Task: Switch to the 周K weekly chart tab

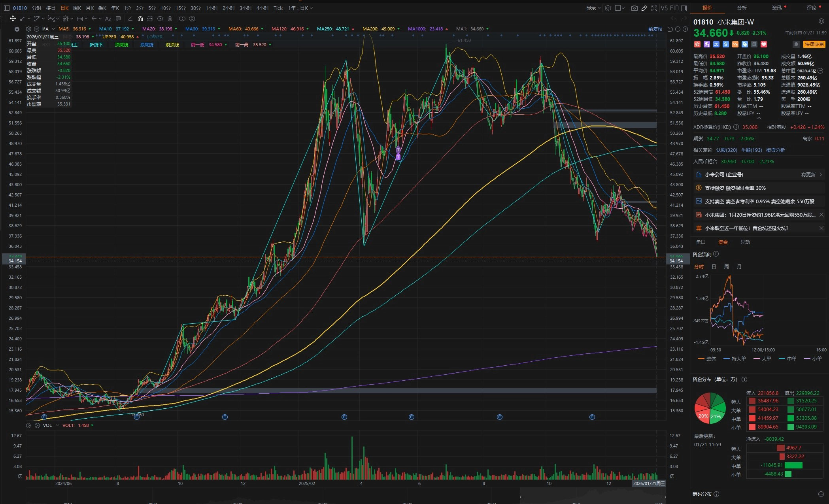Action: click(x=77, y=8)
